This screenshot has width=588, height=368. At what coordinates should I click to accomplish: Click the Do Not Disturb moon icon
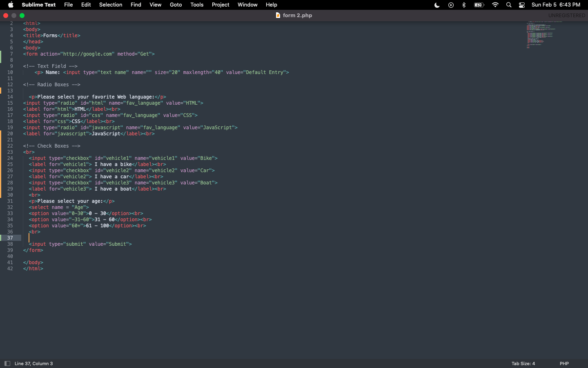pyautogui.click(x=437, y=5)
